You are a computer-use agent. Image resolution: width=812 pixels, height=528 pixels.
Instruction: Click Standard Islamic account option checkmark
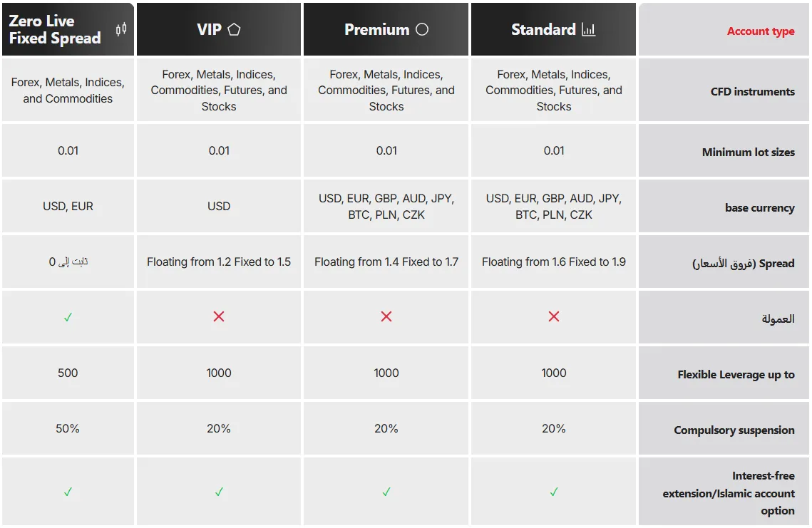[554, 492]
